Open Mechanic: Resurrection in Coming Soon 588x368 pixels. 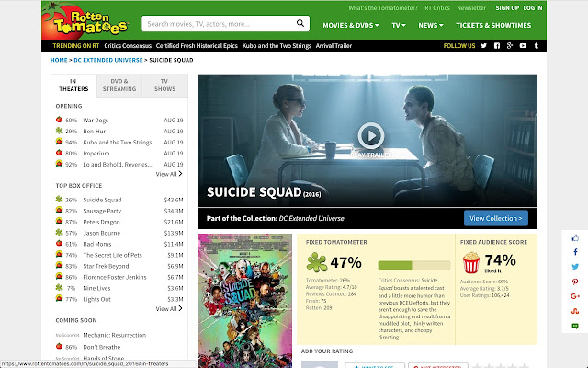tap(114, 335)
